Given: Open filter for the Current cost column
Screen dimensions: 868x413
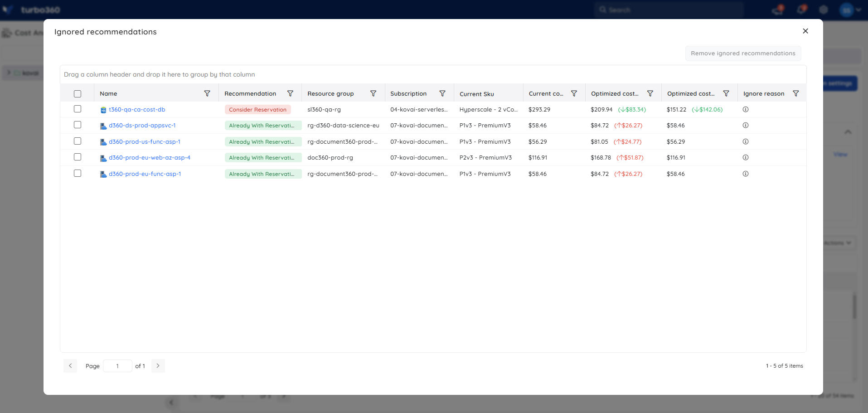Looking at the screenshot, I should tap(574, 93).
